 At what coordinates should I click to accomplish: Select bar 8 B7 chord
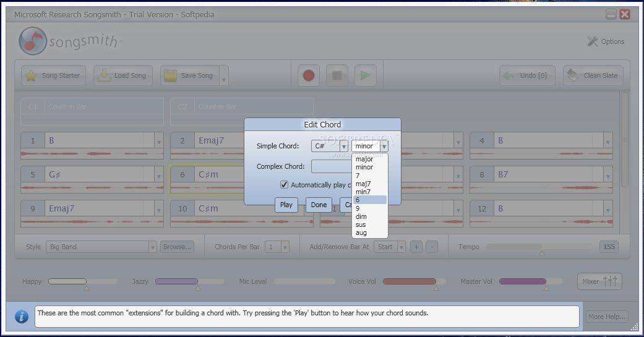pyautogui.click(x=503, y=174)
